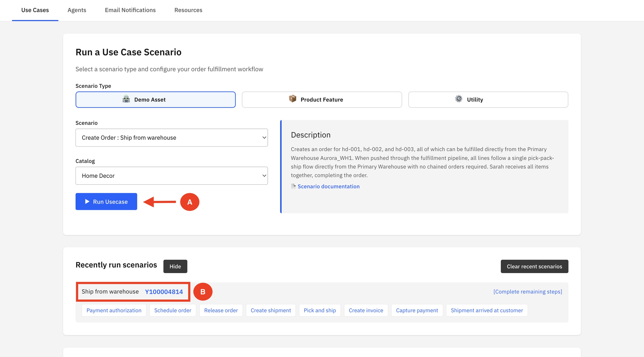Switch to the Agents tab
Image resolution: width=644 pixels, height=357 pixels.
77,10
